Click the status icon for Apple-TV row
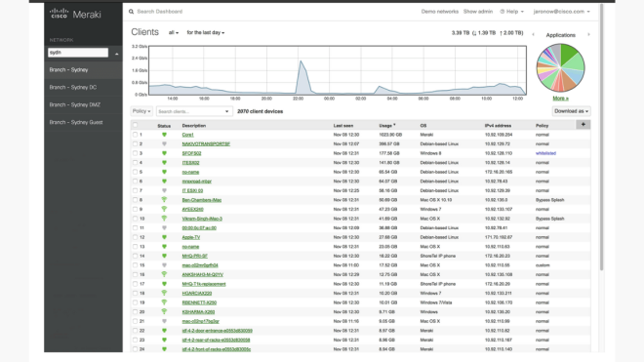 164,237
